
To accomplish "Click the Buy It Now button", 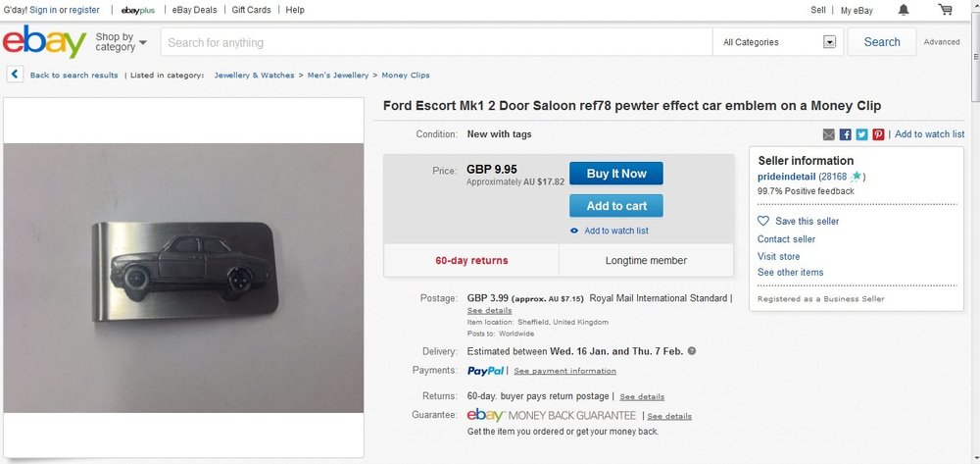I will tap(616, 174).
